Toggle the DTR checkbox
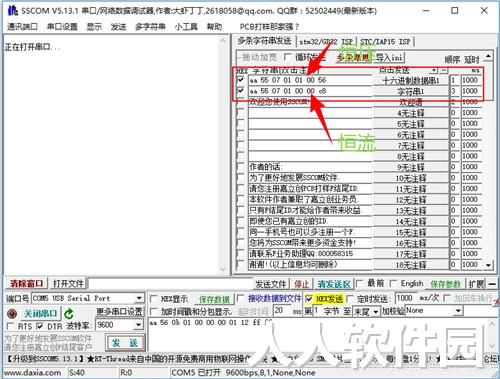The image size is (500, 379). (40, 326)
